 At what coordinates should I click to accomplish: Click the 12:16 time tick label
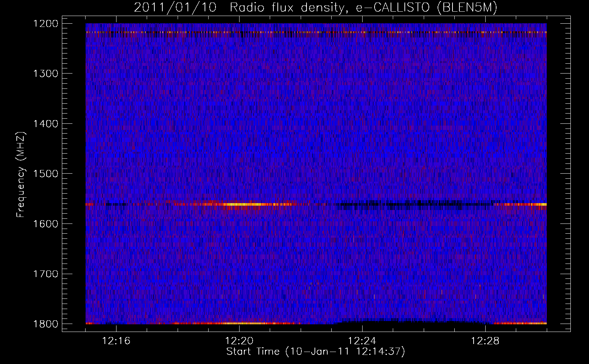116,341
